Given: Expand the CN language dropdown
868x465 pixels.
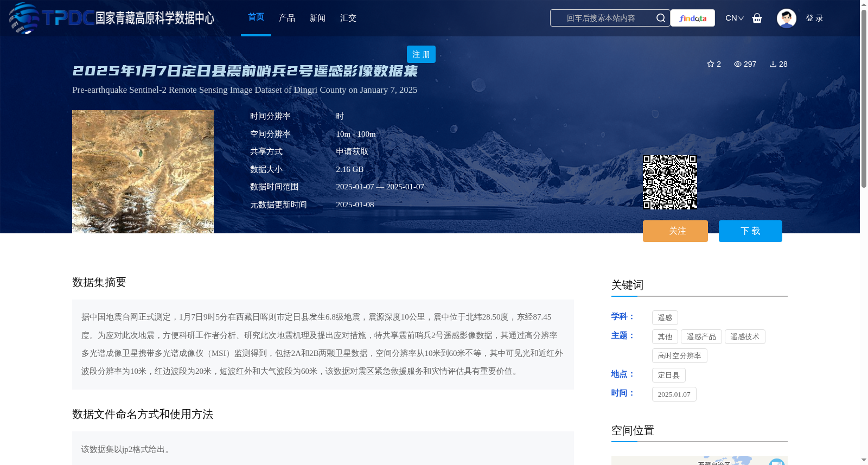Looking at the screenshot, I should (x=735, y=18).
